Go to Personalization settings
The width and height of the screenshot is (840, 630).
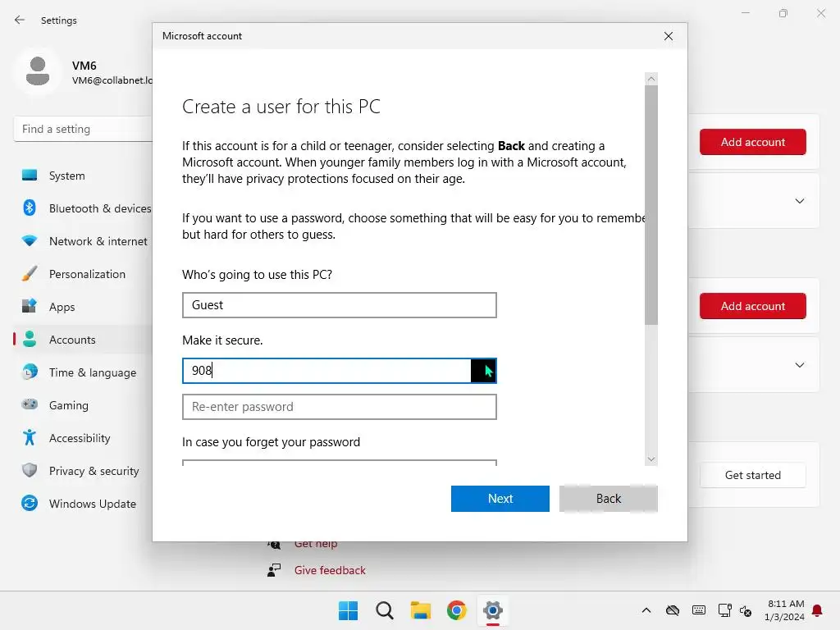click(87, 274)
